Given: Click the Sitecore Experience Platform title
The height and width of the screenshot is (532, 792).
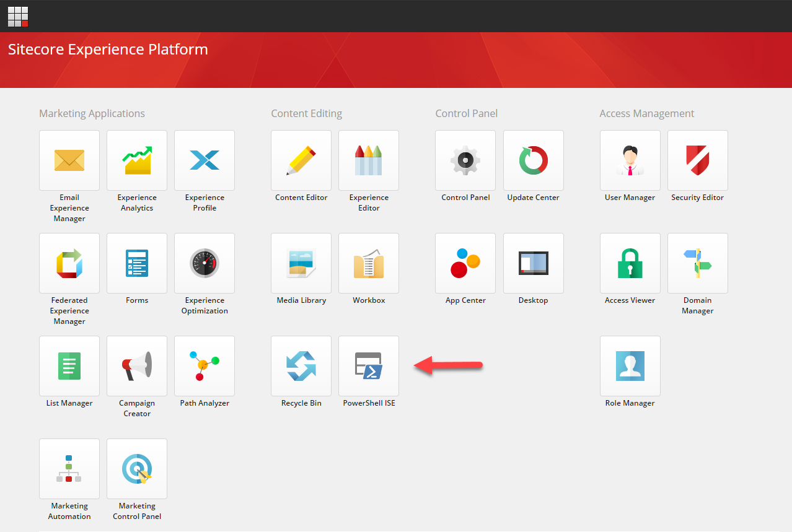Looking at the screenshot, I should pos(108,50).
